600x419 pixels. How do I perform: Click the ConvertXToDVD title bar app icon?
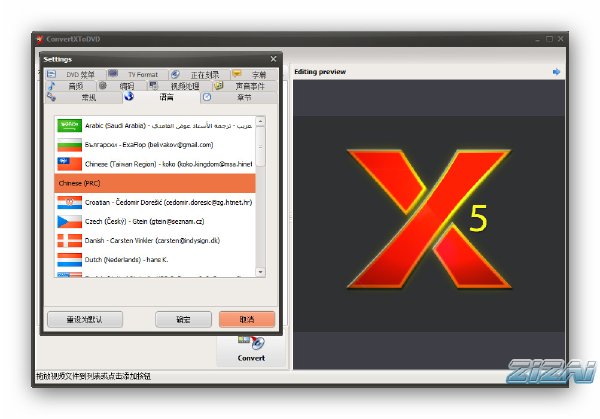pos(40,39)
